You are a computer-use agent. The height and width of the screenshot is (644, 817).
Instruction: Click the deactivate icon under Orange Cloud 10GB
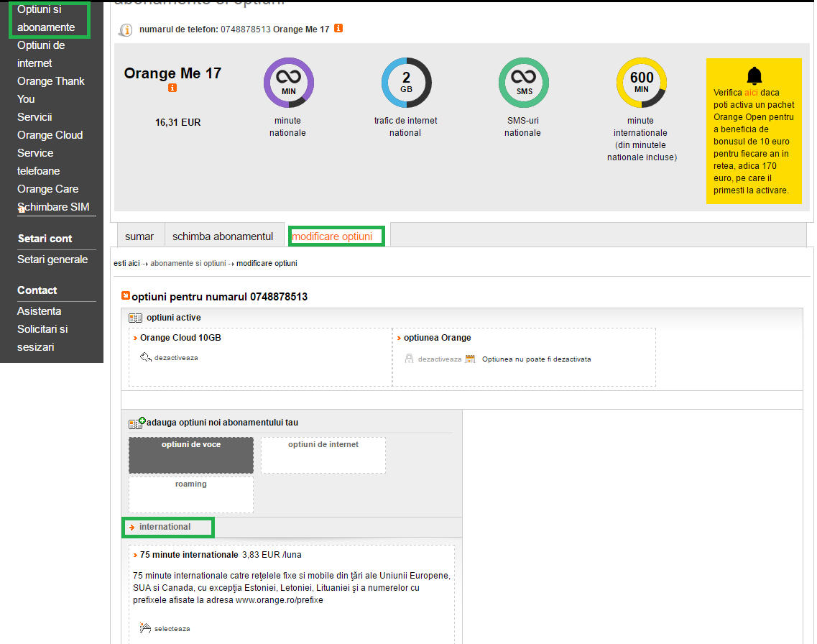[x=145, y=357]
